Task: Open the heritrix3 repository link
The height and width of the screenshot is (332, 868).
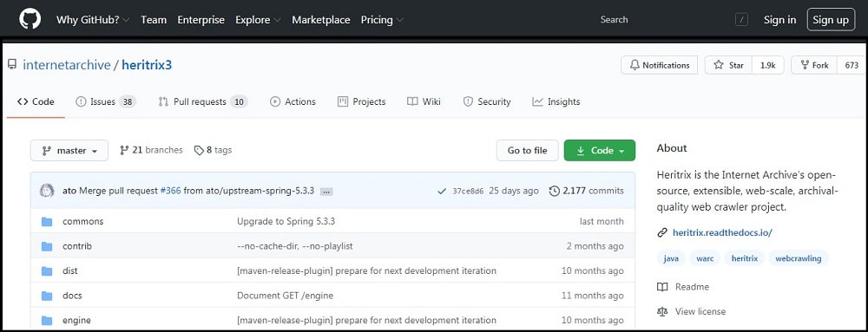Action: click(x=147, y=65)
